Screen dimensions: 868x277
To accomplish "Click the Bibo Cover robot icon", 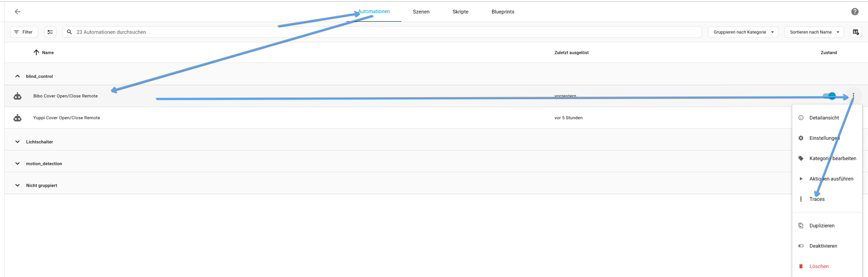I will click(x=18, y=96).
